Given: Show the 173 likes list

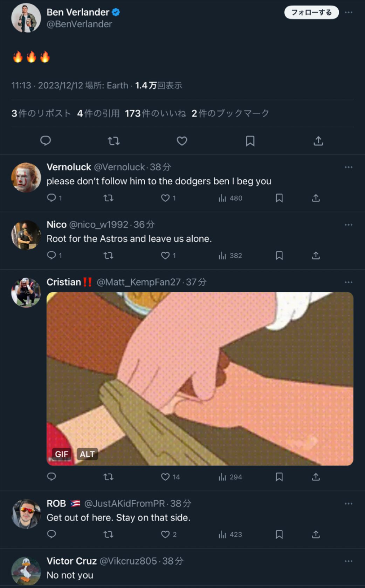Looking at the screenshot, I should pyautogui.click(x=155, y=113).
